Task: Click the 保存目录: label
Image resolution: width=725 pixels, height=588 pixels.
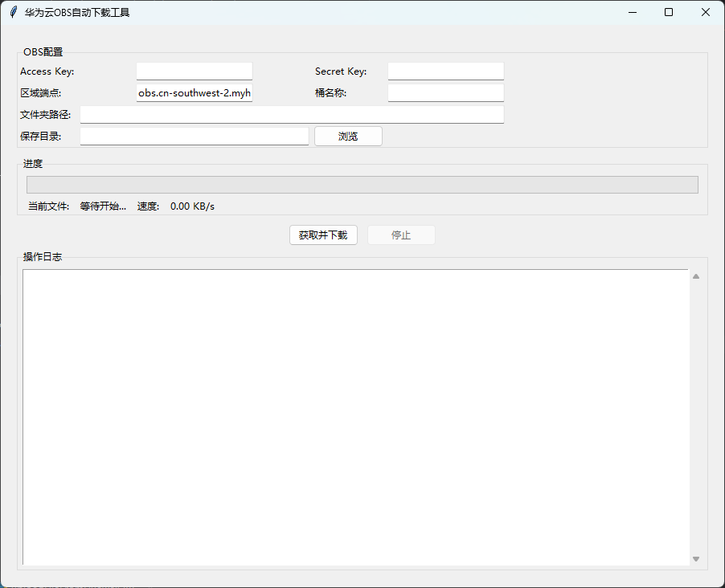Action: [41, 137]
